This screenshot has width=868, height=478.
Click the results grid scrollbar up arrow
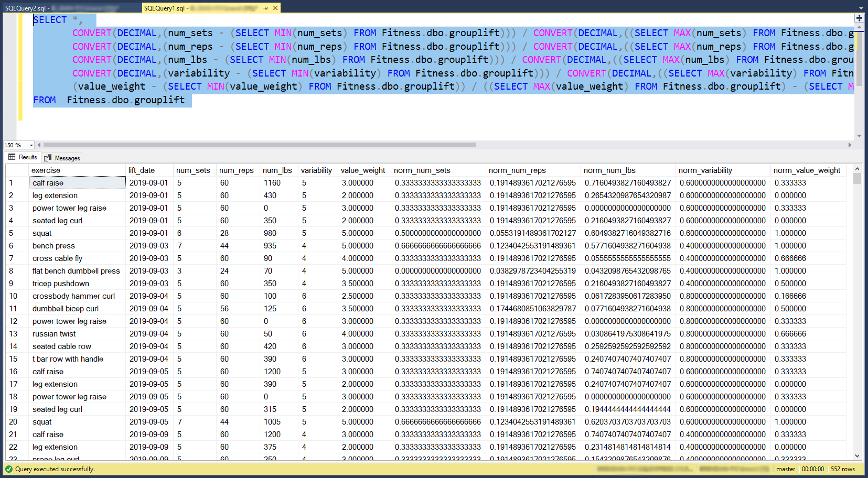[x=858, y=169]
